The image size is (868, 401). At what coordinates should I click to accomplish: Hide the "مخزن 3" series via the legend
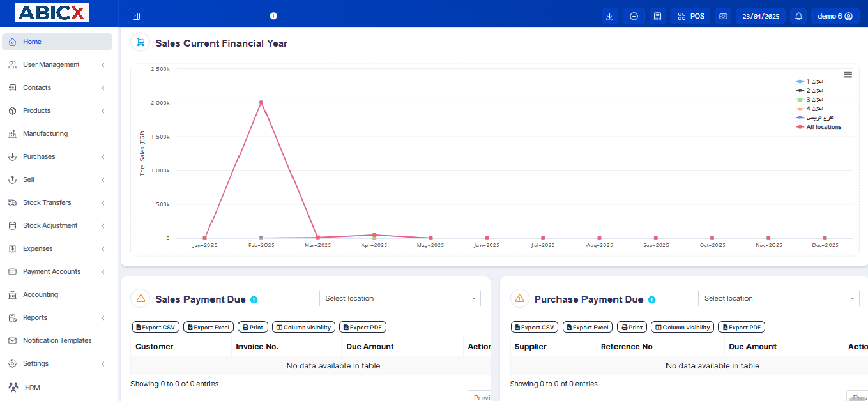coord(814,100)
